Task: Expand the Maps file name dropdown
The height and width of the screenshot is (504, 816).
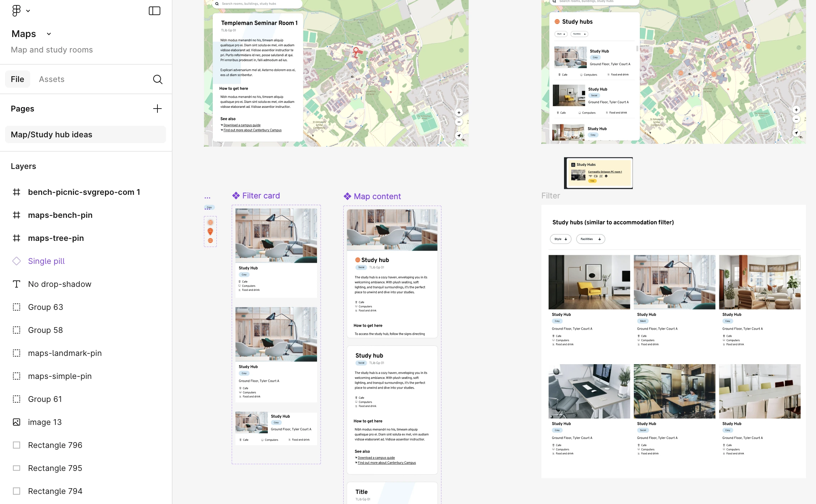Action: pos(49,34)
